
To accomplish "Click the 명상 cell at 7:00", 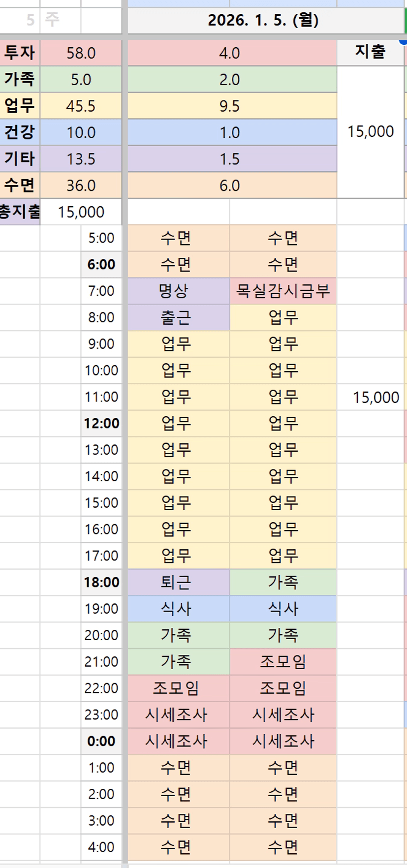I will point(176,291).
